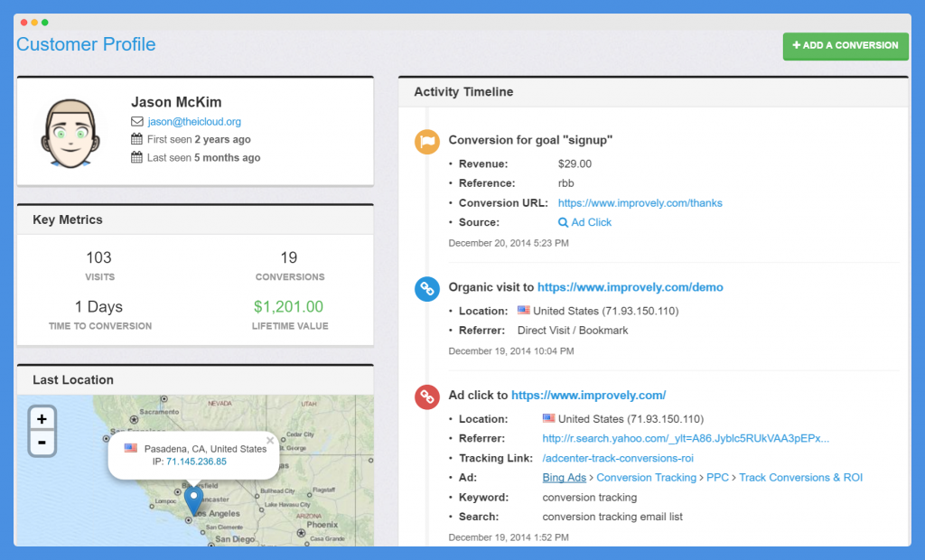Open the /adcenter-track-conversions-roi tracking link
The image size is (925, 560).
click(x=618, y=459)
